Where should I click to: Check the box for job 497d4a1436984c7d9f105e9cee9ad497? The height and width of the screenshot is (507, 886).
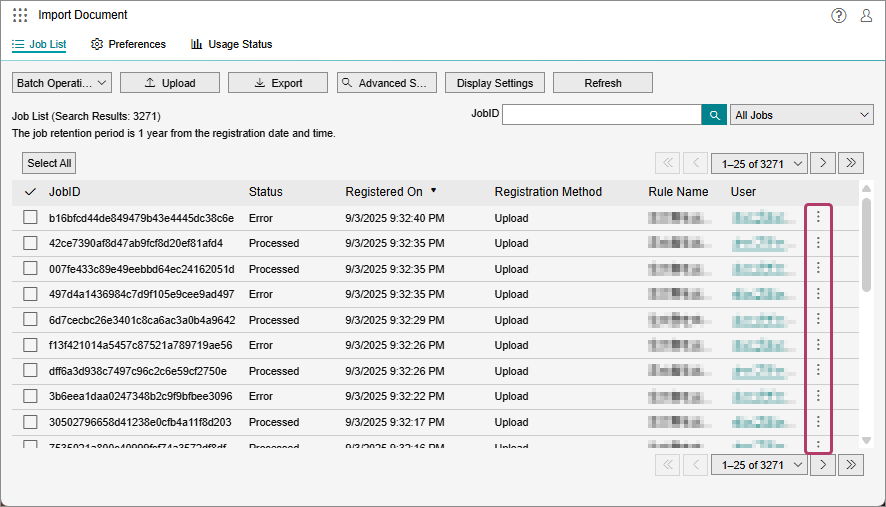click(31, 294)
